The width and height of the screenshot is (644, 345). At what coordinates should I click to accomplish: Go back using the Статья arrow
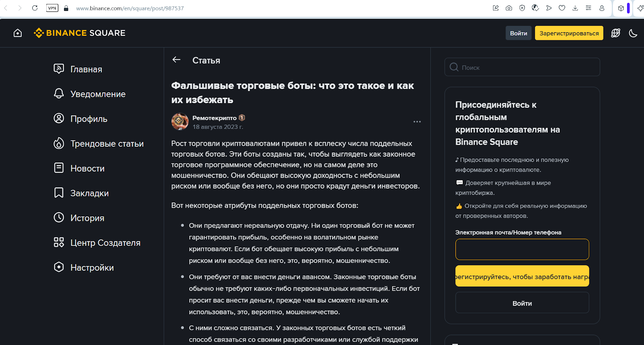(x=176, y=60)
